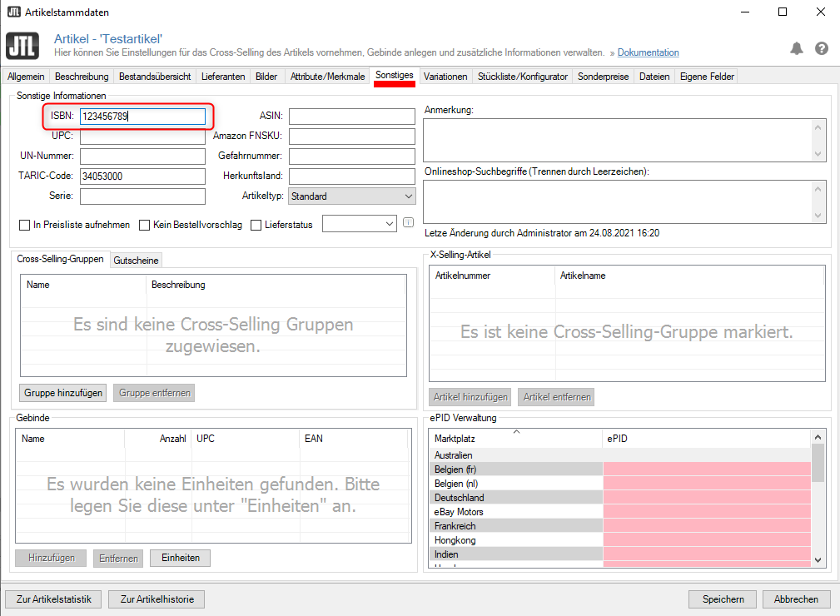Click the Lieferstatus info icon

coord(408,222)
